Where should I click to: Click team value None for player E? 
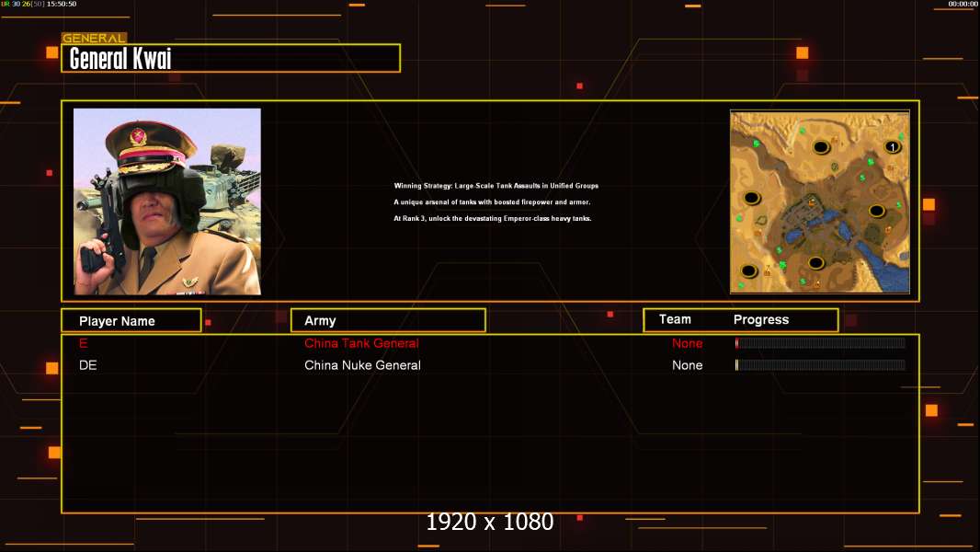click(x=687, y=343)
